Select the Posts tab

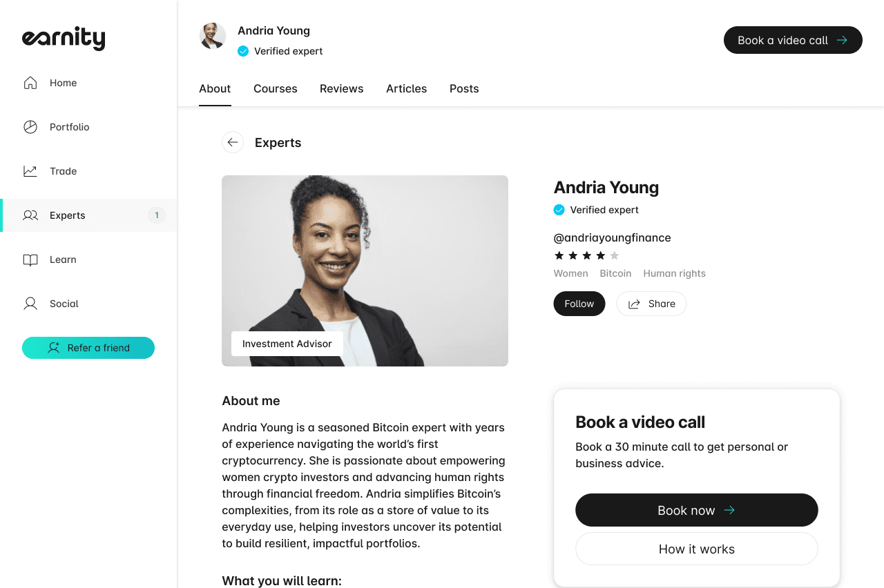pyautogui.click(x=464, y=89)
